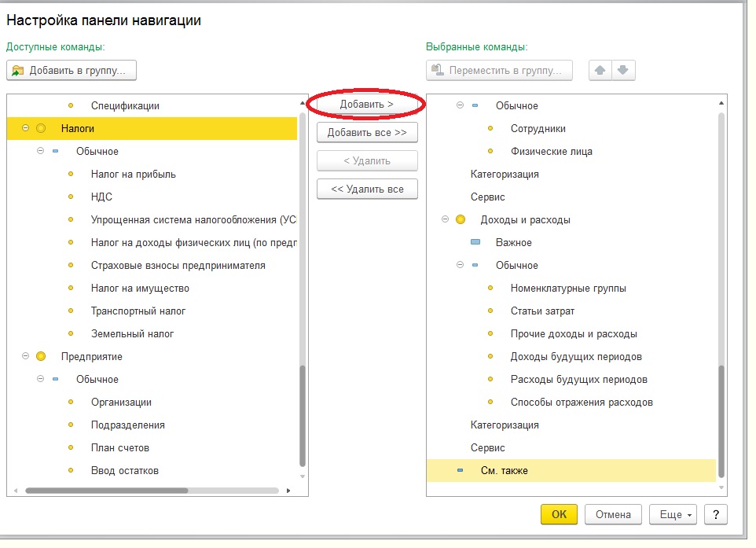Collapse the Налоги tree node

(x=26, y=128)
